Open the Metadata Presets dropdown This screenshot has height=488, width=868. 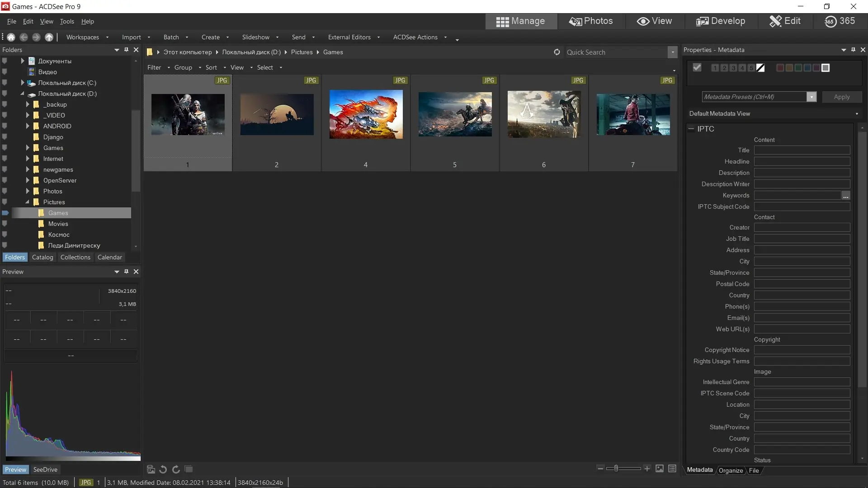812,97
